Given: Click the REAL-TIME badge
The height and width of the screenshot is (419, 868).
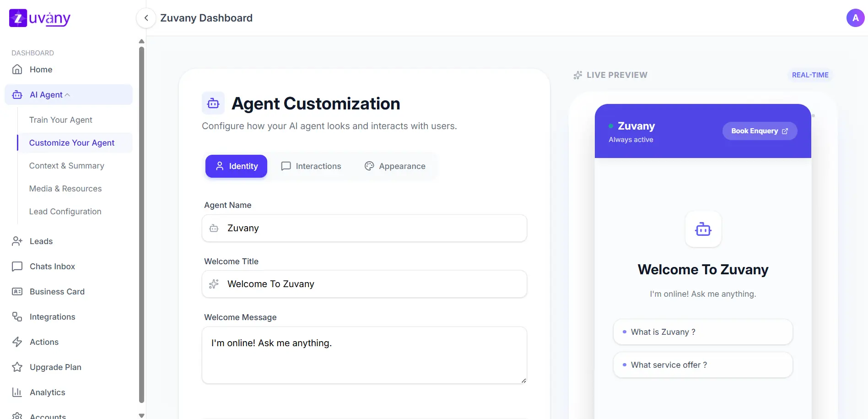Looking at the screenshot, I should click(810, 75).
